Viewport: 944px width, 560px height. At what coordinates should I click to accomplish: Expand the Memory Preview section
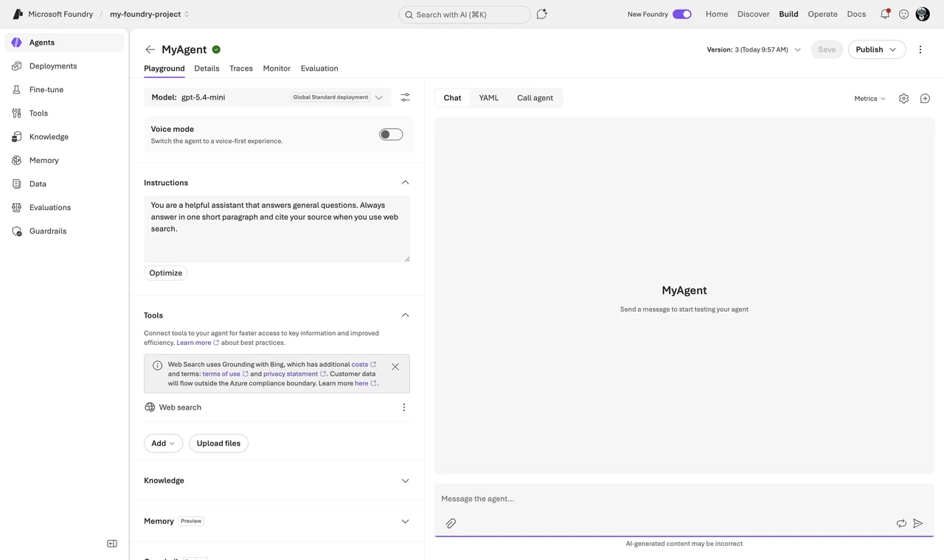pyautogui.click(x=405, y=522)
